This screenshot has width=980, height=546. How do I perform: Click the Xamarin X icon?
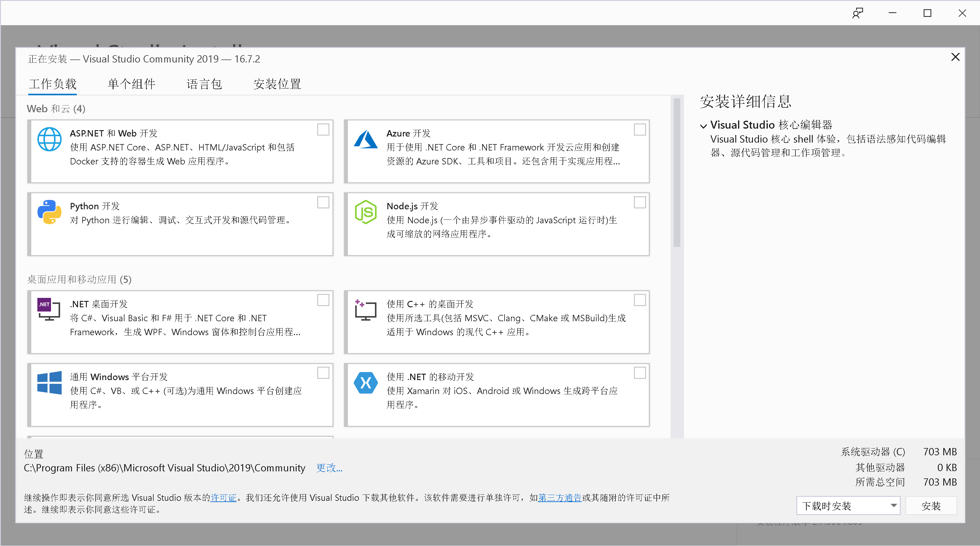click(366, 383)
